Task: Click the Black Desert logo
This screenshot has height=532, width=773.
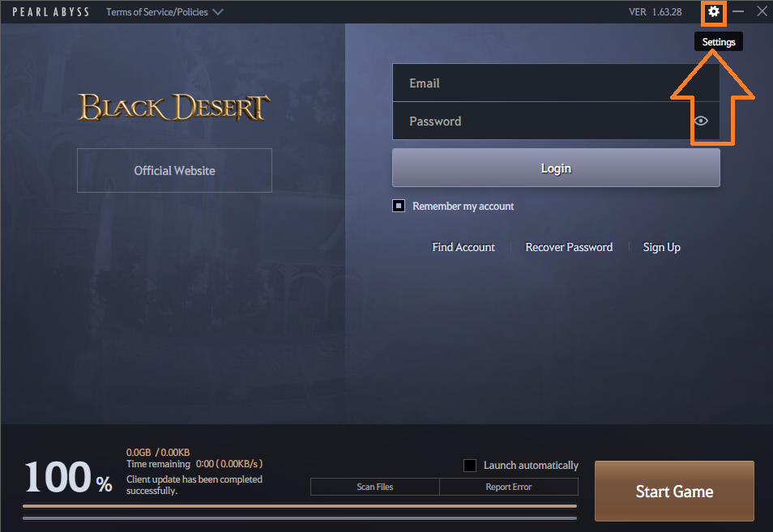Action: (174, 107)
